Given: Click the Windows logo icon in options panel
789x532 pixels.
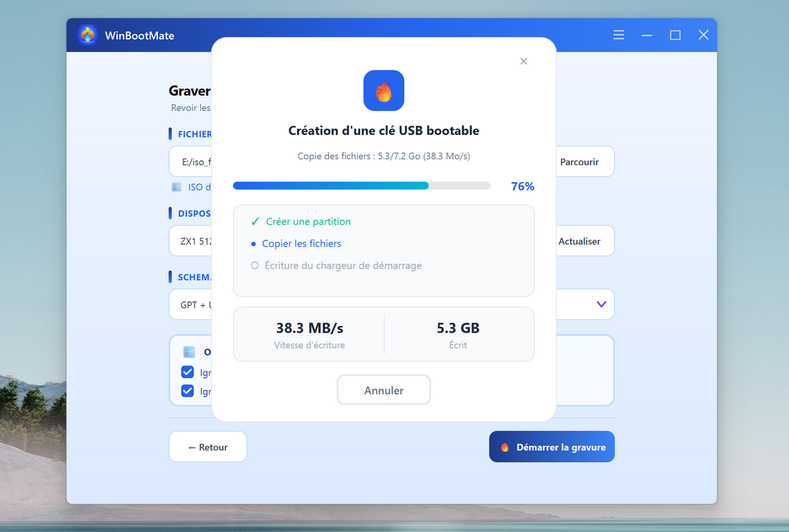Looking at the screenshot, I should (x=189, y=352).
